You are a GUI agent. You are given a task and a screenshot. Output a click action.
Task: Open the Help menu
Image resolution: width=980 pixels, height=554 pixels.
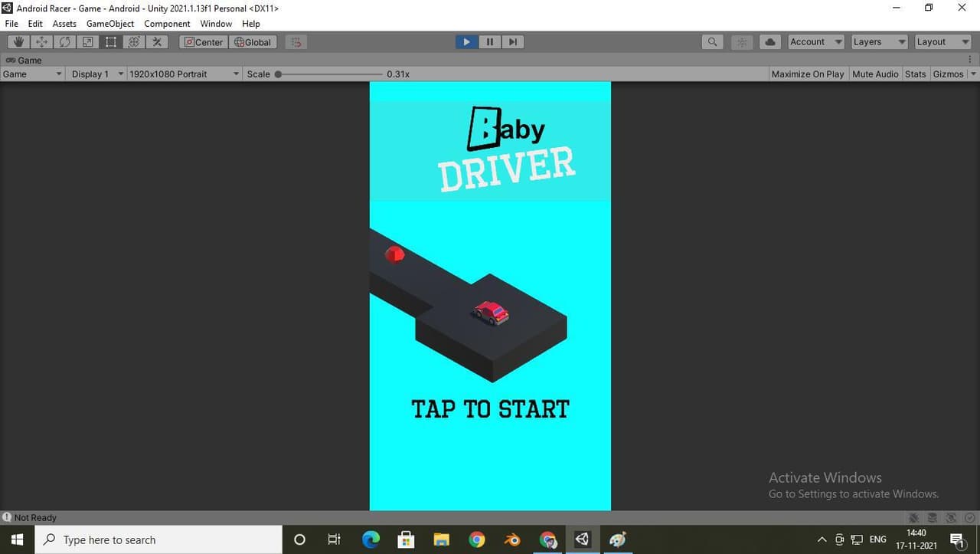(251, 24)
